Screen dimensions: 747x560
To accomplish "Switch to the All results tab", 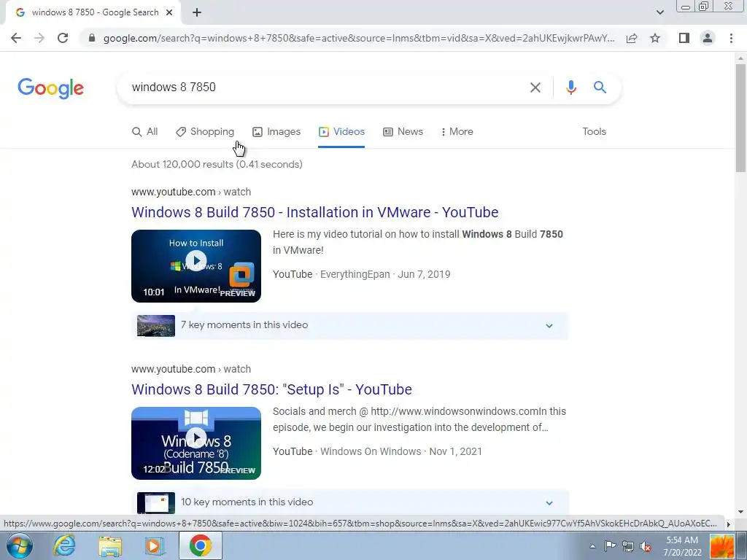I will pos(145,132).
